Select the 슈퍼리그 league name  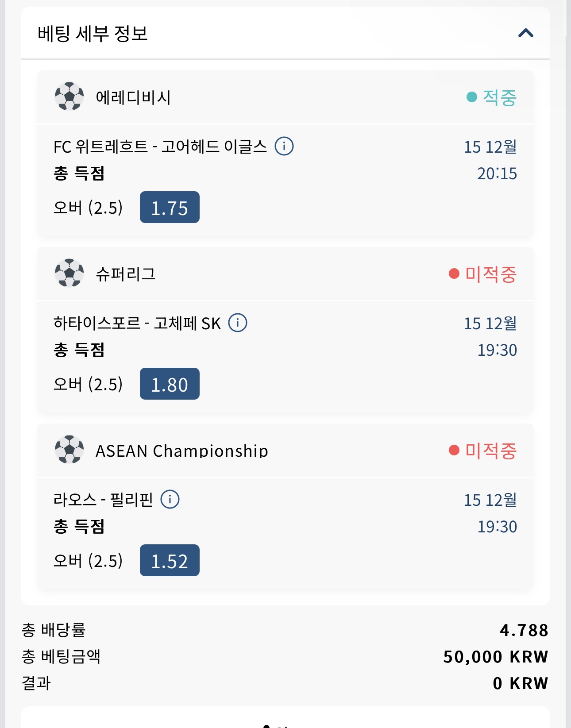coord(126,274)
